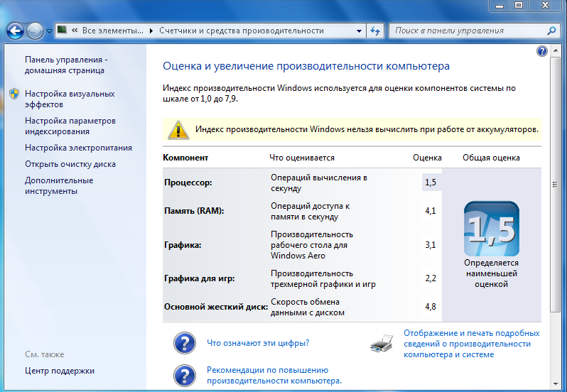Click scrollbar up arrow

tap(555, 51)
